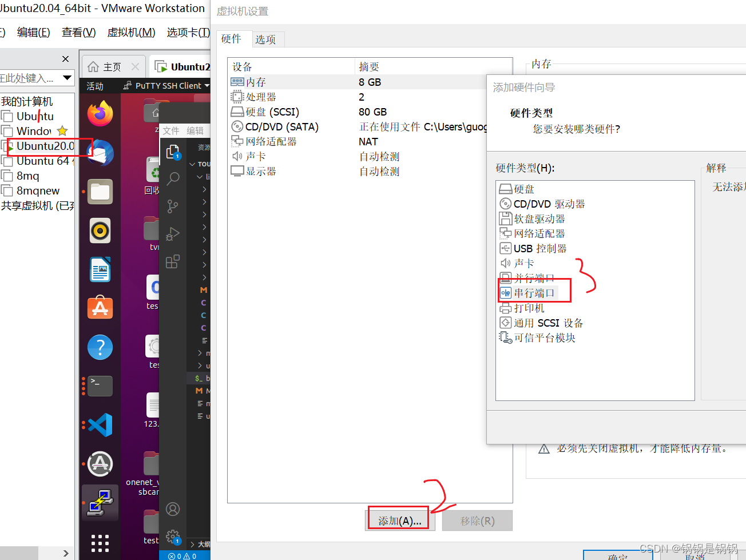The height and width of the screenshot is (560, 746).
Task: Click VS Code status bar errors and warnings
Action: pos(182,556)
